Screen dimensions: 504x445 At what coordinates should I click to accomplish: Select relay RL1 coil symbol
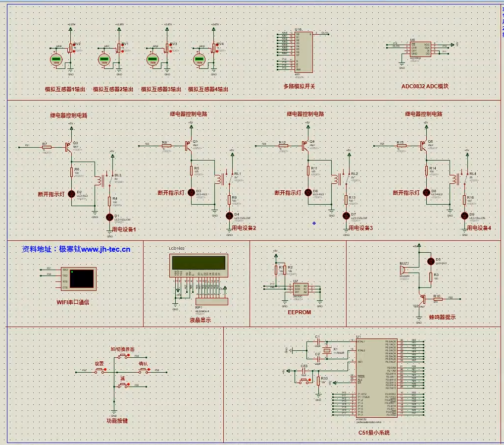[219, 179]
